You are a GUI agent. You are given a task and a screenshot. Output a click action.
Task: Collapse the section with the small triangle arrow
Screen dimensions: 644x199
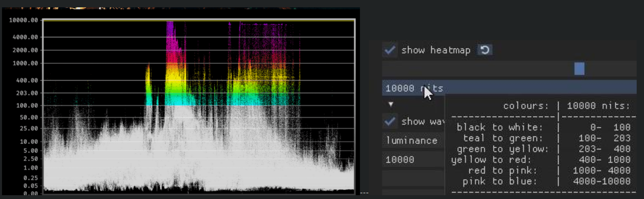point(391,104)
